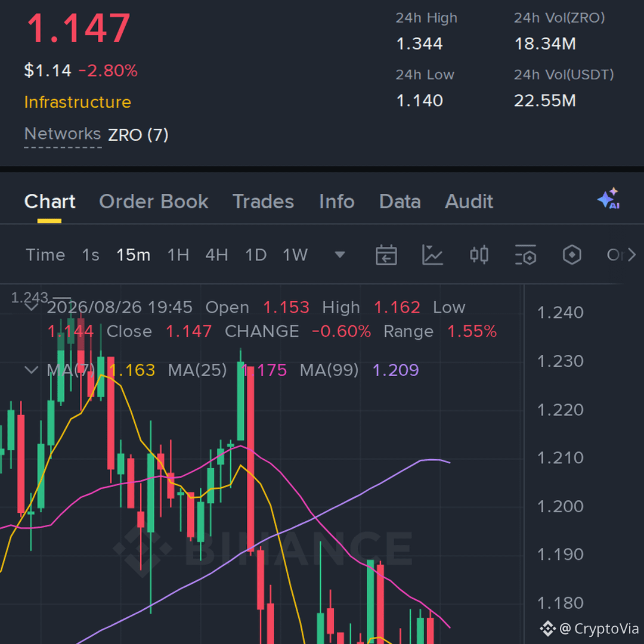
Task: Click the 1.200 price axis label
Action: click(560, 506)
